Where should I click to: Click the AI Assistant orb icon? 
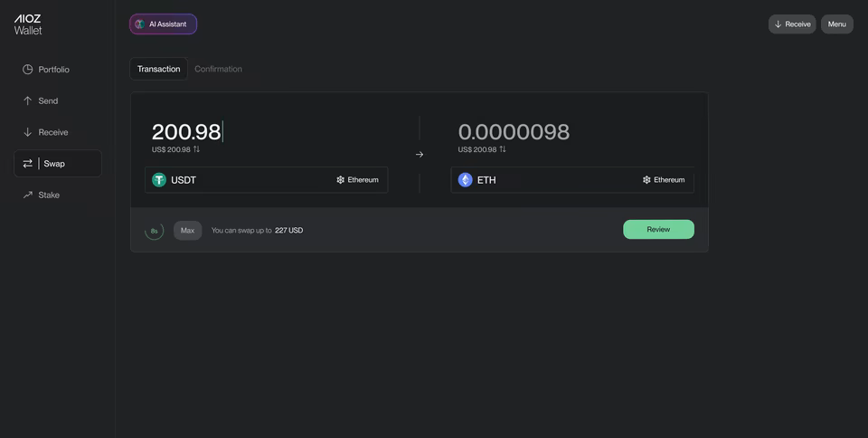pyautogui.click(x=140, y=24)
